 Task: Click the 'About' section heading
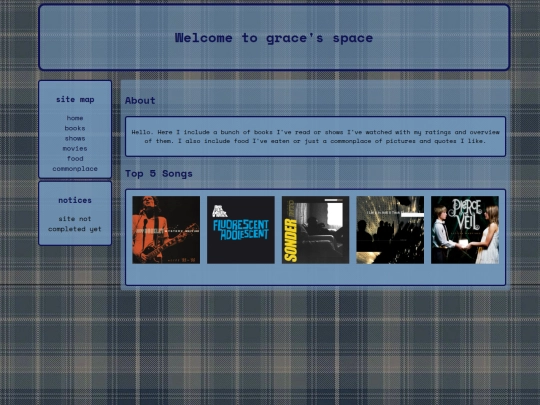click(140, 101)
